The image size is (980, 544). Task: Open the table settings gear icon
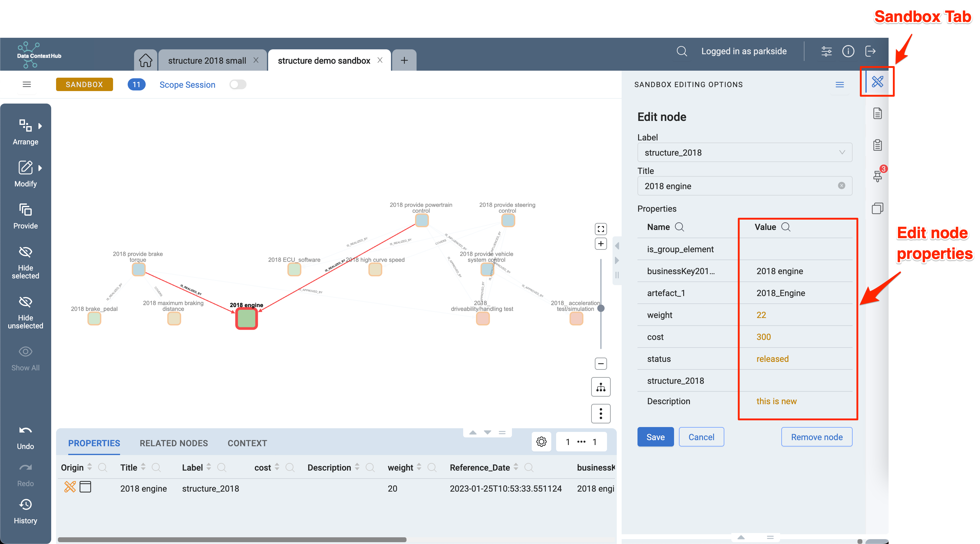click(541, 442)
